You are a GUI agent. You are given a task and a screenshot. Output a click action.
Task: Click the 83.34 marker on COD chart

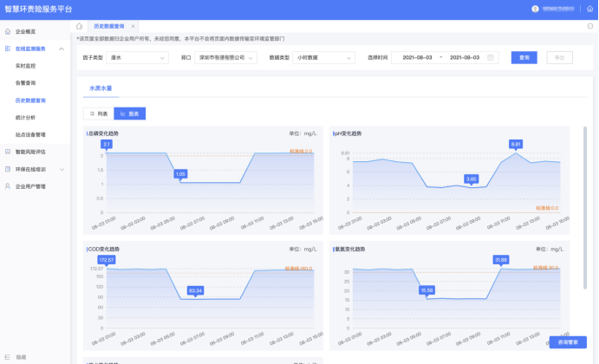coord(195,291)
